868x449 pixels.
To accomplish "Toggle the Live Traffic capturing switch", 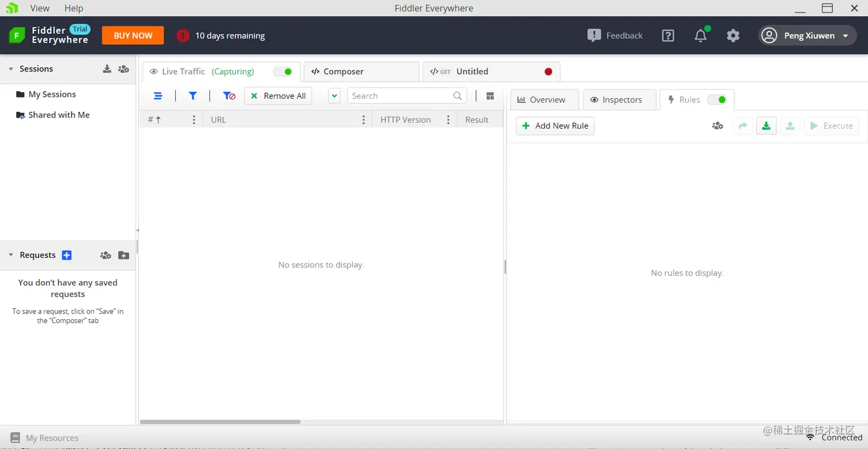I will point(283,72).
